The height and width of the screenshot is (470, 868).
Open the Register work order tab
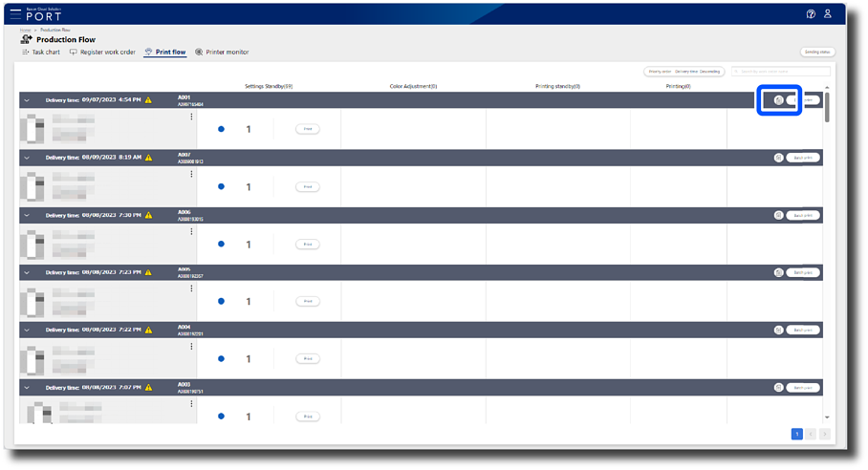coord(104,53)
